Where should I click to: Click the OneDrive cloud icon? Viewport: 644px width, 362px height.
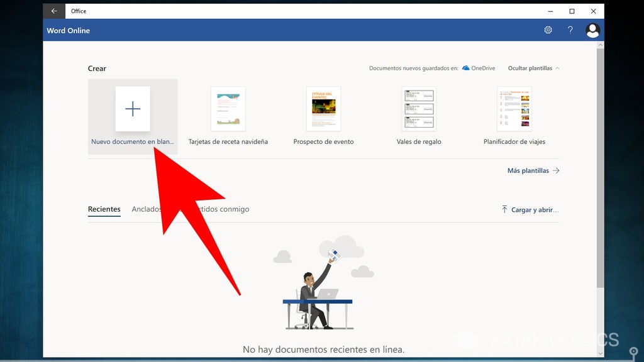click(466, 68)
